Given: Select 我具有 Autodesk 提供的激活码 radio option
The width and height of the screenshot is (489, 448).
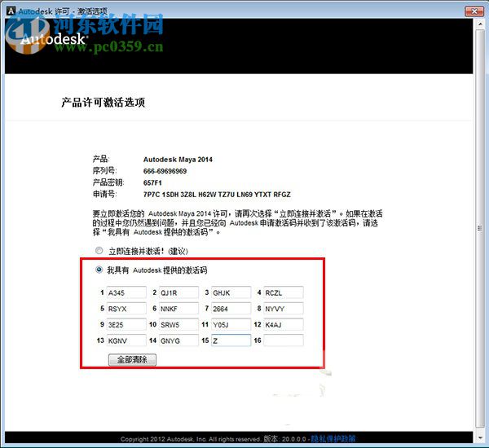Looking at the screenshot, I should coord(99,270).
